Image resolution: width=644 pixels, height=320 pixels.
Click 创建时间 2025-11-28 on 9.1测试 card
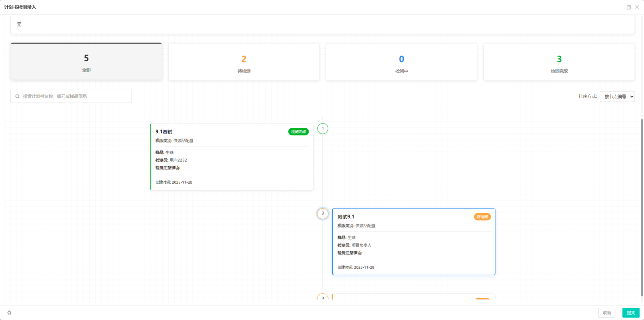click(174, 182)
